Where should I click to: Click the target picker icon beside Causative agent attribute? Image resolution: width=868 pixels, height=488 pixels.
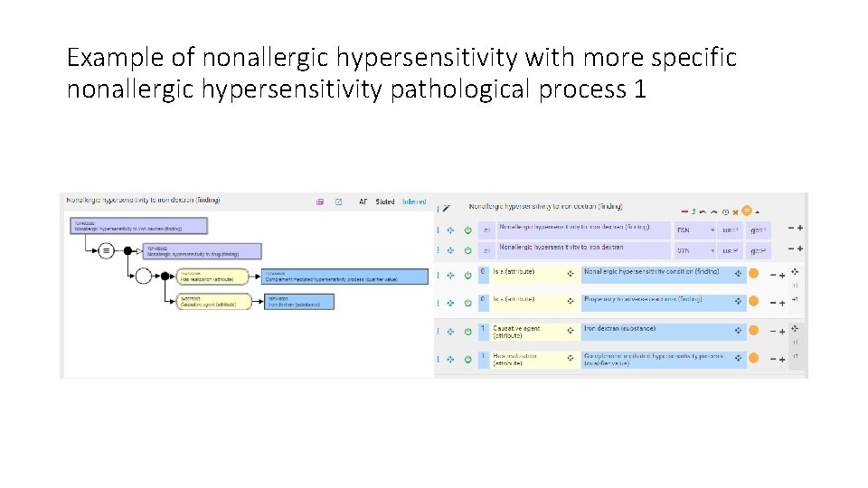click(571, 331)
